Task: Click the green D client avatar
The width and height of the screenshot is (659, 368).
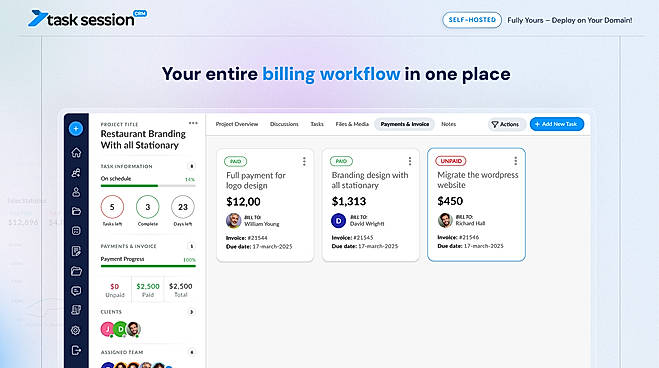Action: pyautogui.click(x=121, y=329)
